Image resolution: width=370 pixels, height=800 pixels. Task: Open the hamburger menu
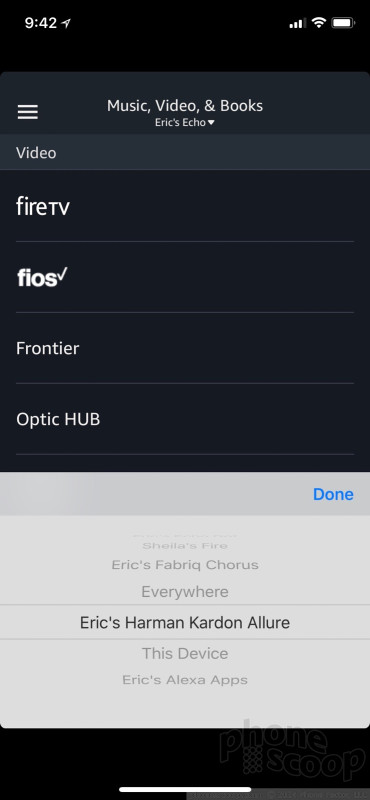[28, 112]
